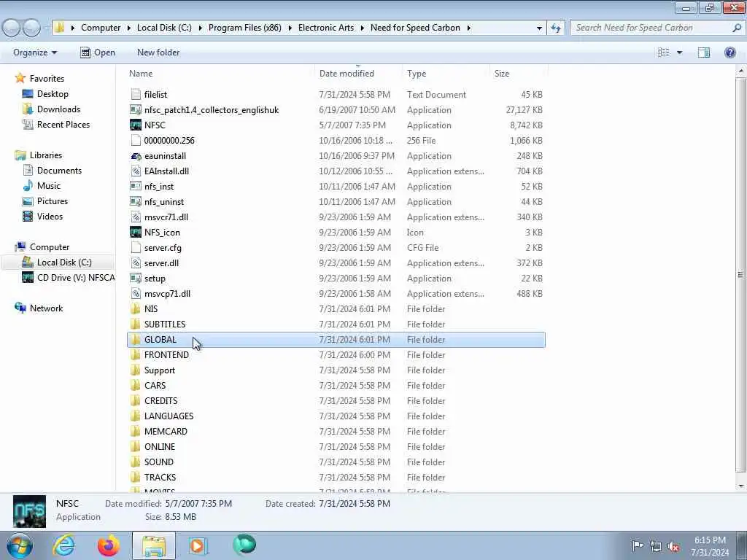The image size is (747, 560).
Task: Click the CARS folder icon
Action: 136,385
